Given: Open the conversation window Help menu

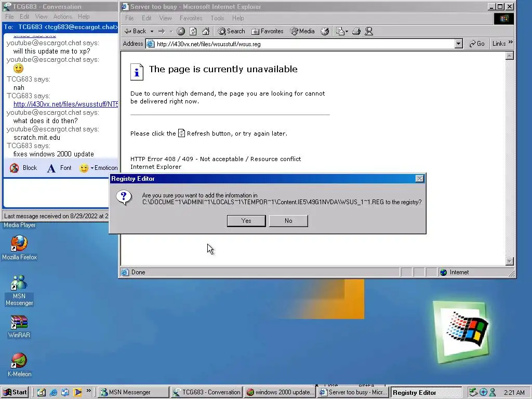Looking at the screenshot, I should [84, 16].
